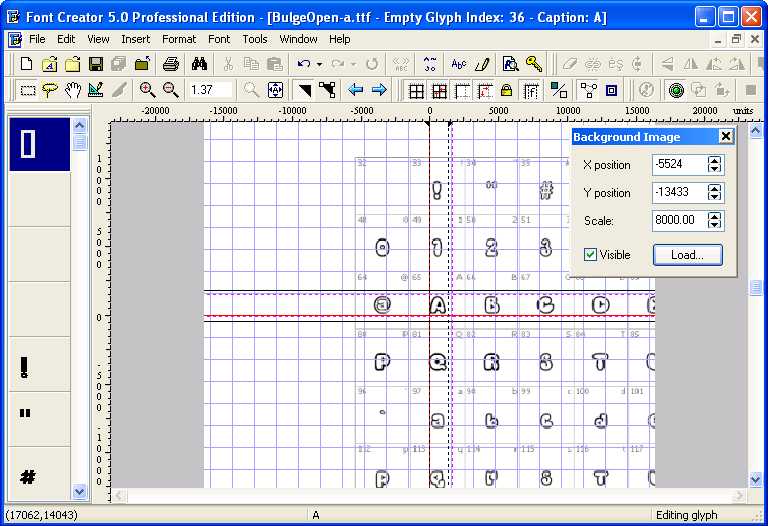This screenshot has width=768, height=526.
Task: Toggle the font metrics 'f' icon
Action: pyautogui.click(x=530, y=91)
